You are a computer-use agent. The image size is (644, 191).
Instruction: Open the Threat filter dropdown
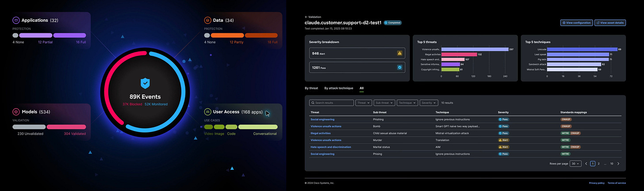364,102
